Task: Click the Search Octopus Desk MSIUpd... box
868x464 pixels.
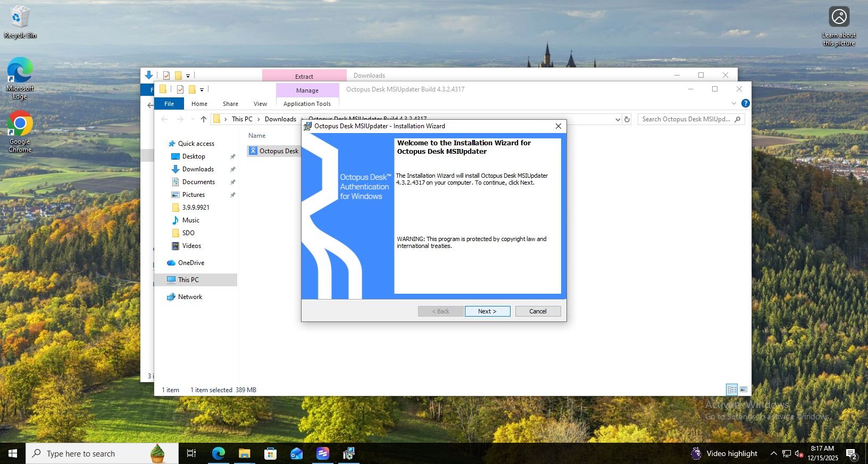Action: pos(691,119)
